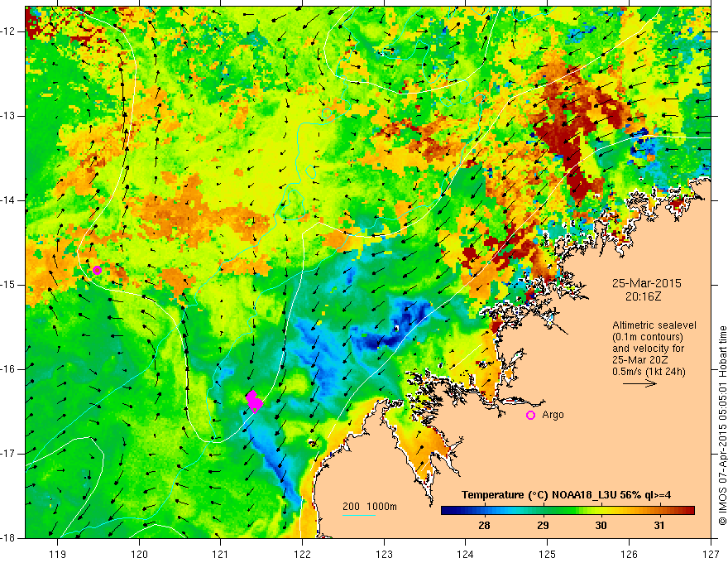The height and width of the screenshot is (563, 728).
Task: Click the '29' colour bar tick label
Action: 543,526
